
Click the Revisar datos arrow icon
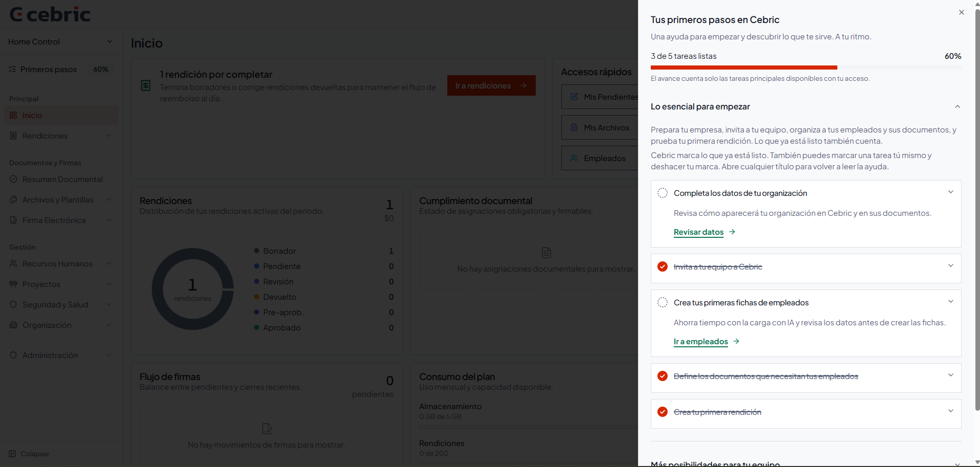732,232
